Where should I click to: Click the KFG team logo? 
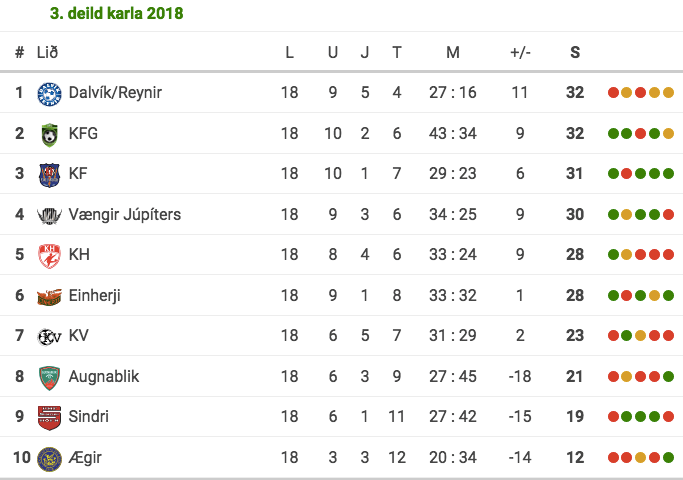click(x=49, y=134)
